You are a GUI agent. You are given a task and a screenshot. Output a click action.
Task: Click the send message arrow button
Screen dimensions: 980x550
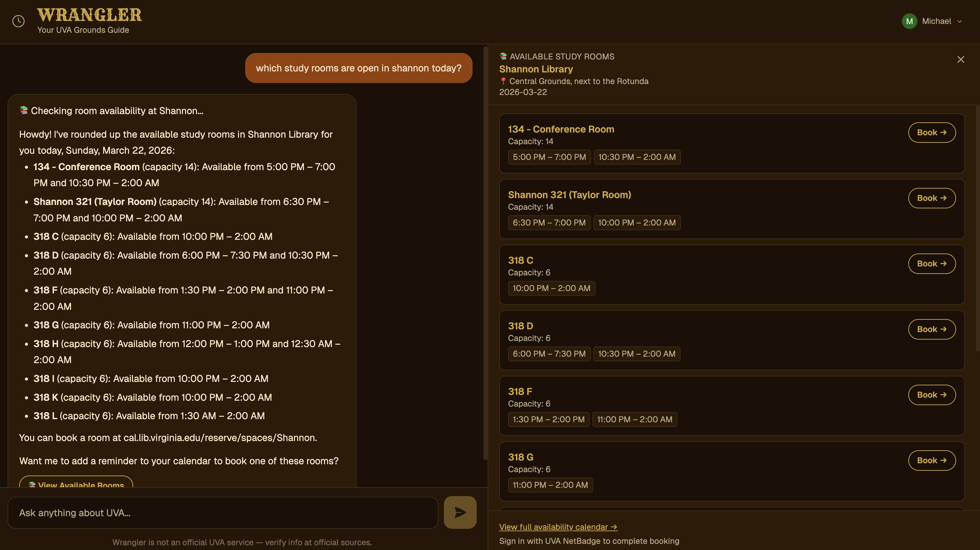(460, 512)
